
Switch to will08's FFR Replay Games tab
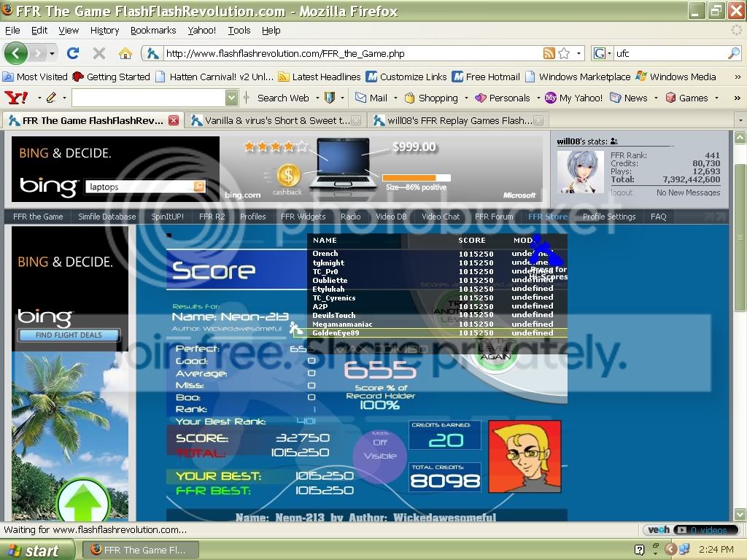[460, 120]
